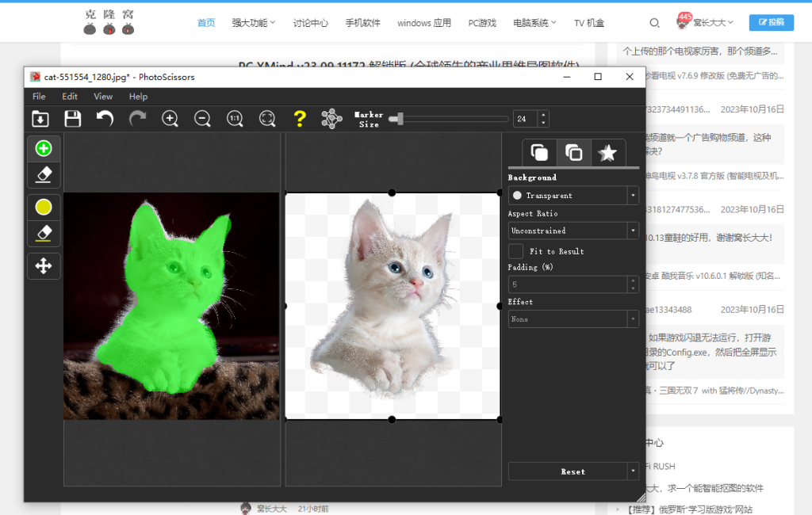
Task: Open the Help menu in PhotoScissors
Action: coord(138,97)
